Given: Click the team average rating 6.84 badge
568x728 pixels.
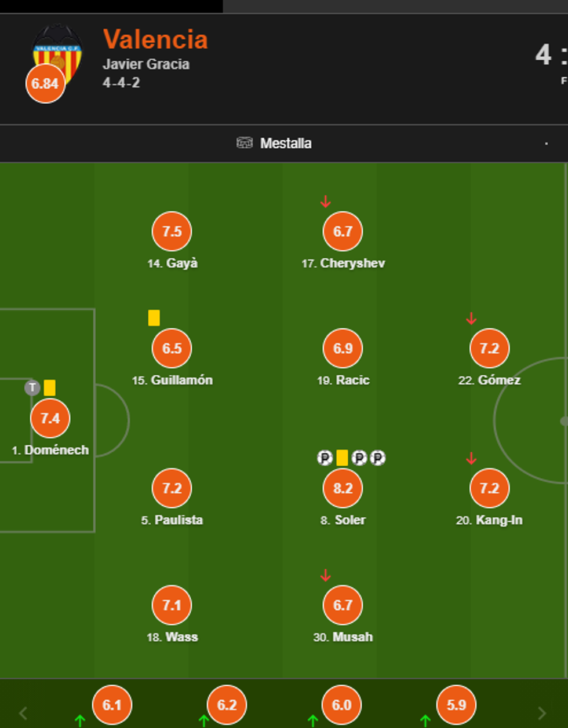Looking at the screenshot, I should 45,84.
